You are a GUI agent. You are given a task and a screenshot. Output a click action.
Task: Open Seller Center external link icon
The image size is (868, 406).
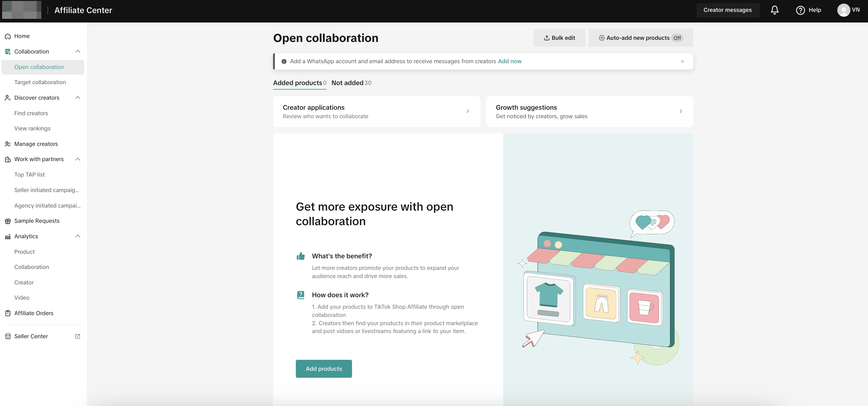pos(77,336)
